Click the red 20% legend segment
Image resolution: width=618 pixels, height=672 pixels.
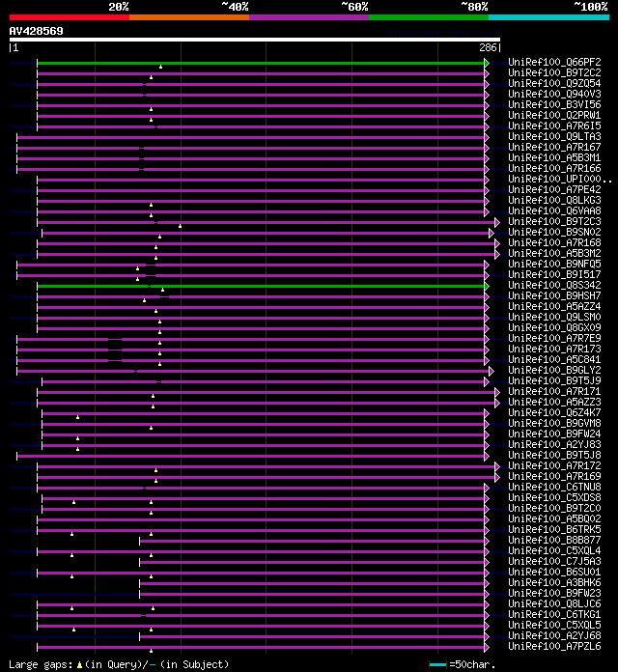click(x=70, y=17)
